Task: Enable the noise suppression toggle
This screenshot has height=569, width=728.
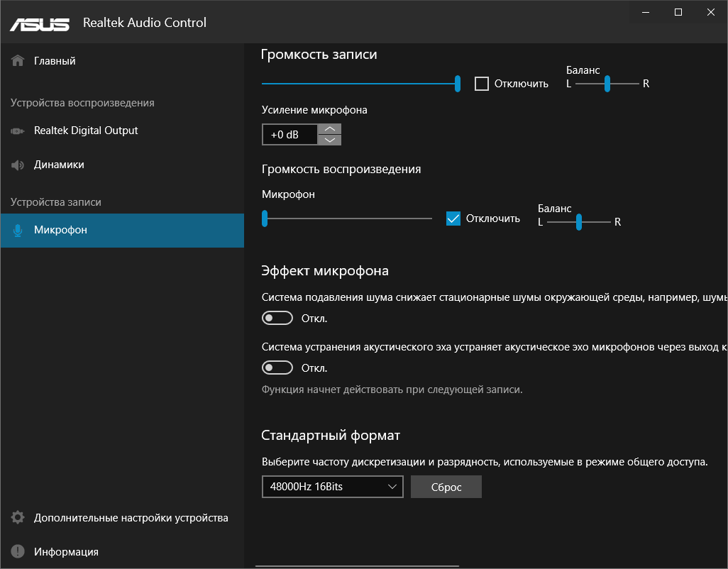Action: 277,319
